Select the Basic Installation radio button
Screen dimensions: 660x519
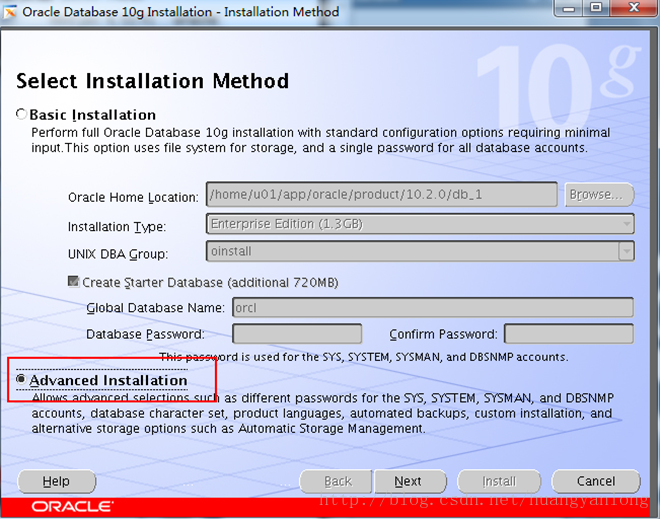pyautogui.click(x=21, y=114)
